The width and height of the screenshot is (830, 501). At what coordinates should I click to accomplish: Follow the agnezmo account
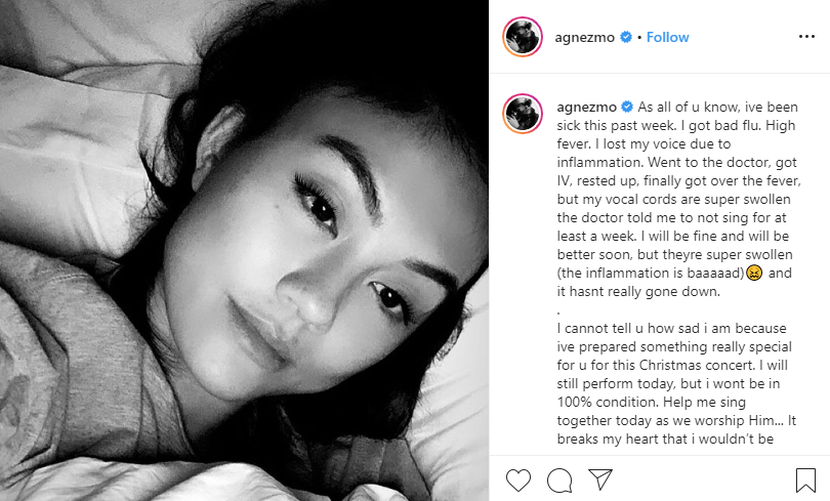[667, 37]
